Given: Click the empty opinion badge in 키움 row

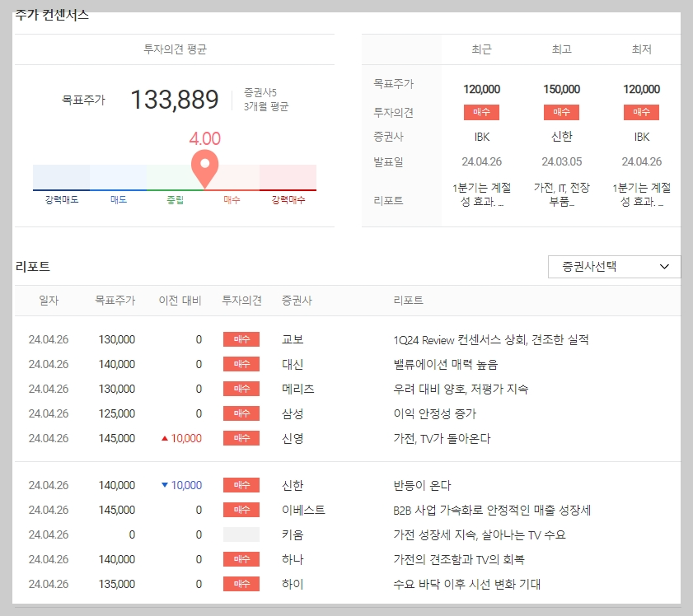Looking at the screenshot, I should coord(241,534).
